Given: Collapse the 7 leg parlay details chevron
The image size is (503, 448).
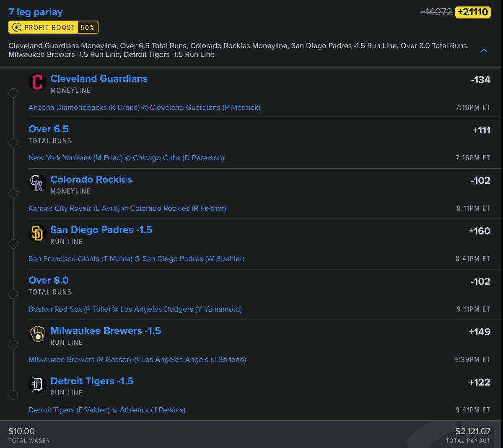Looking at the screenshot, I should pyautogui.click(x=484, y=50).
